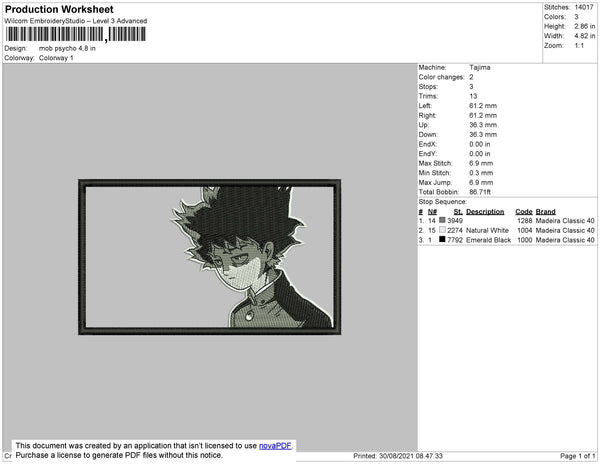Click the 'Stop Sequence:' heading

[443, 202]
